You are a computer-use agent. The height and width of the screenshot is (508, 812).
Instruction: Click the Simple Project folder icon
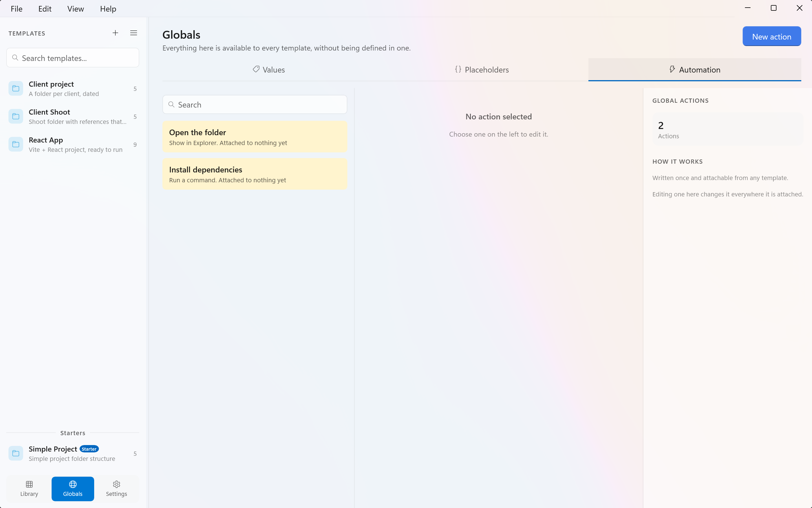tap(16, 453)
